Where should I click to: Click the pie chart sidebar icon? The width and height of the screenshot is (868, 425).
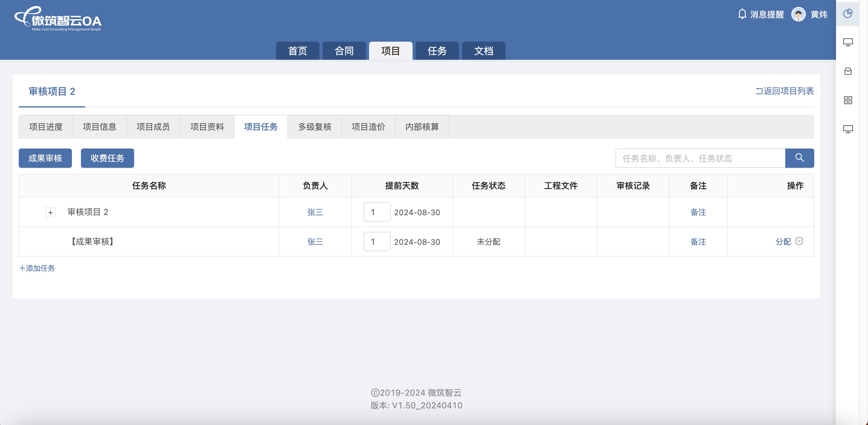coord(848,14)
